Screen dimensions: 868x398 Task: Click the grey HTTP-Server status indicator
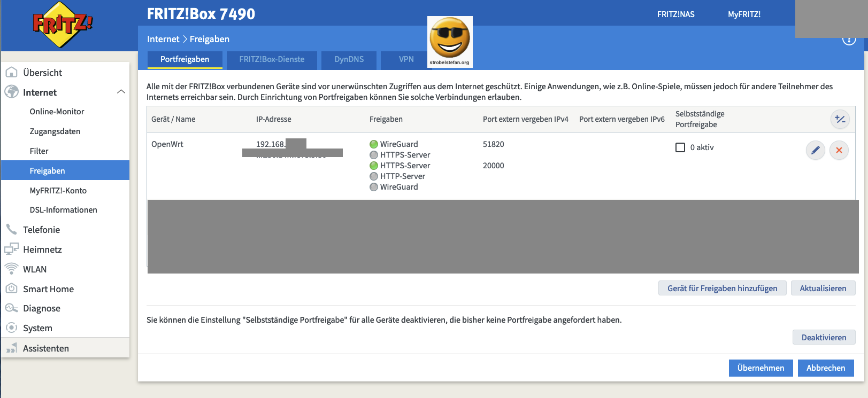tap(374, 176)
